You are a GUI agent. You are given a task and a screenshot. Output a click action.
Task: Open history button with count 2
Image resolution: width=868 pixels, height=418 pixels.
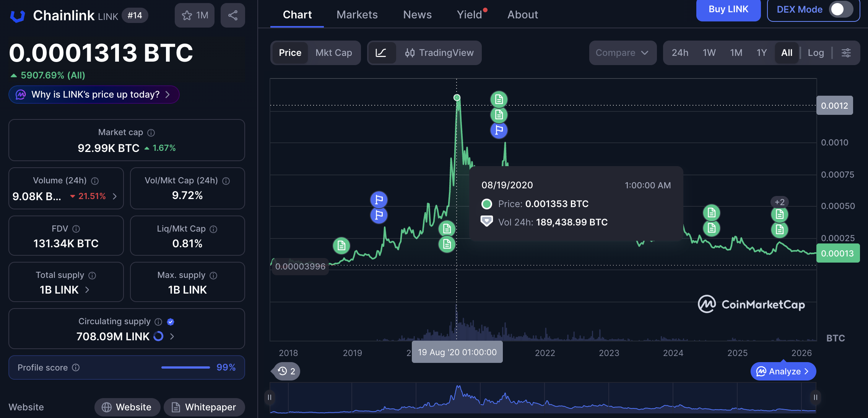point(286,371)
